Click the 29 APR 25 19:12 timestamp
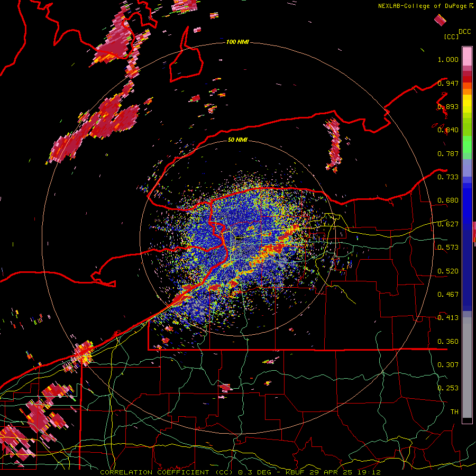This screenshot has height=476, width=476. coord(345,472)
